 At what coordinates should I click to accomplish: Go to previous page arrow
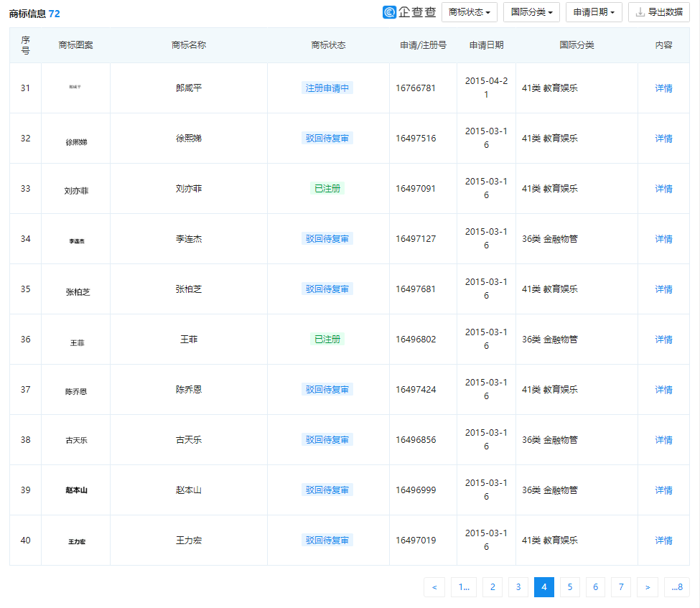click(434, 587)
